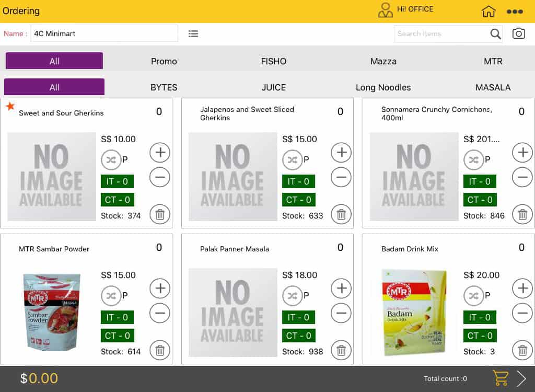535x392 pixels.
Task: Switch to the MTR brand tab
Action: click(493, 61)
